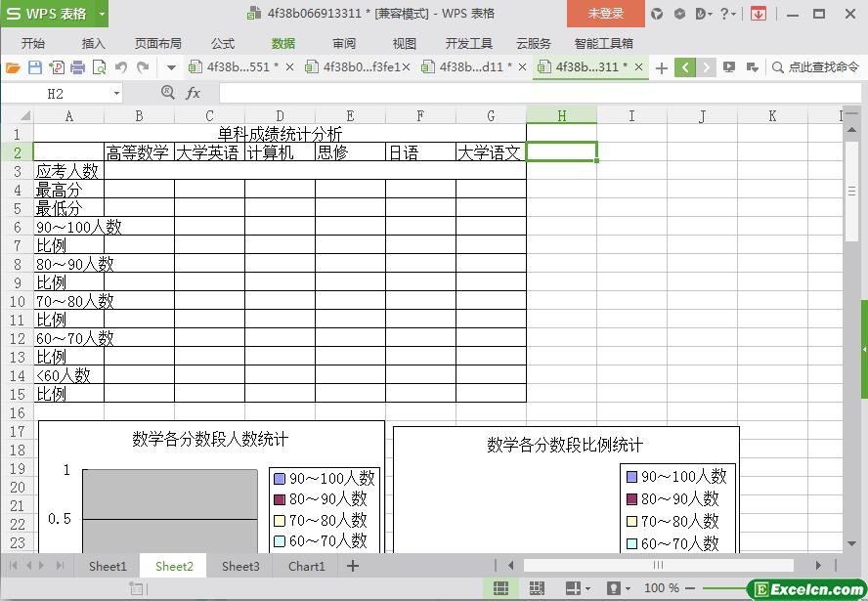Add a new sheet with plus icon
The image size is (868, 601).
point(353,566)
